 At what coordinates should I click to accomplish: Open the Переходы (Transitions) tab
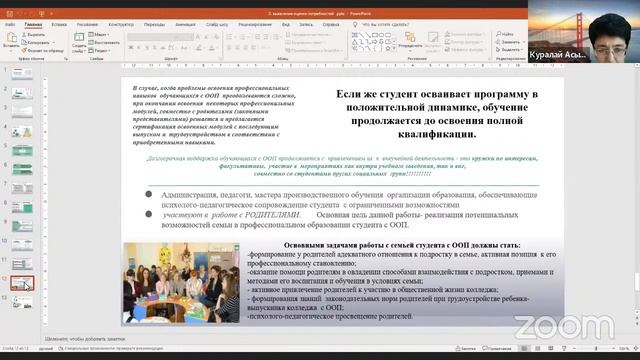coord(154,24)
